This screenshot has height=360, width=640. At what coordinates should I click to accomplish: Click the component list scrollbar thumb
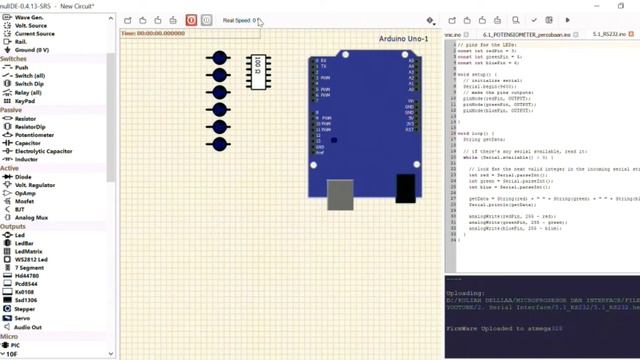pyautogui.click(x=111, y=118)
